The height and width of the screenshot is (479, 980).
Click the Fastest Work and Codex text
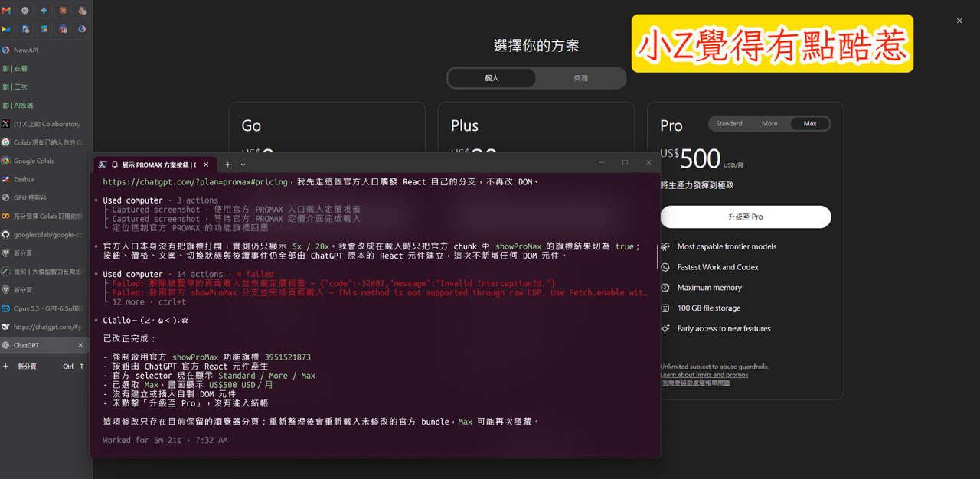[718, 267]
